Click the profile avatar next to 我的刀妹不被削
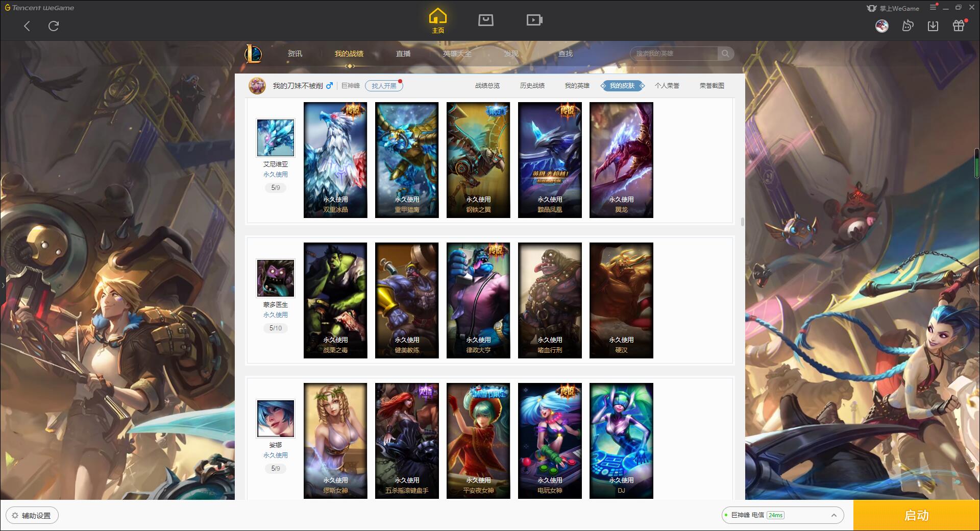The image size is (980, 531). click(x=257, y=86)
